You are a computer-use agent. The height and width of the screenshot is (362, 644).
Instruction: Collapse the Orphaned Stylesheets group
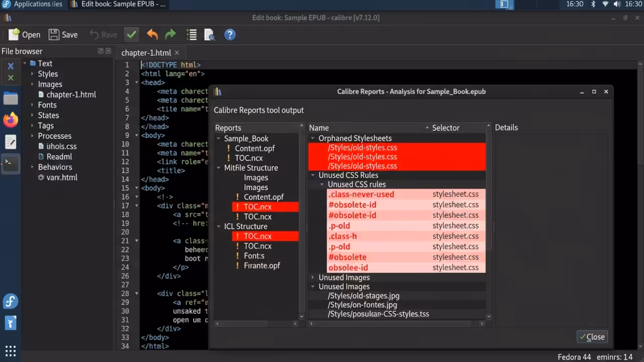(x=313, y=138)
